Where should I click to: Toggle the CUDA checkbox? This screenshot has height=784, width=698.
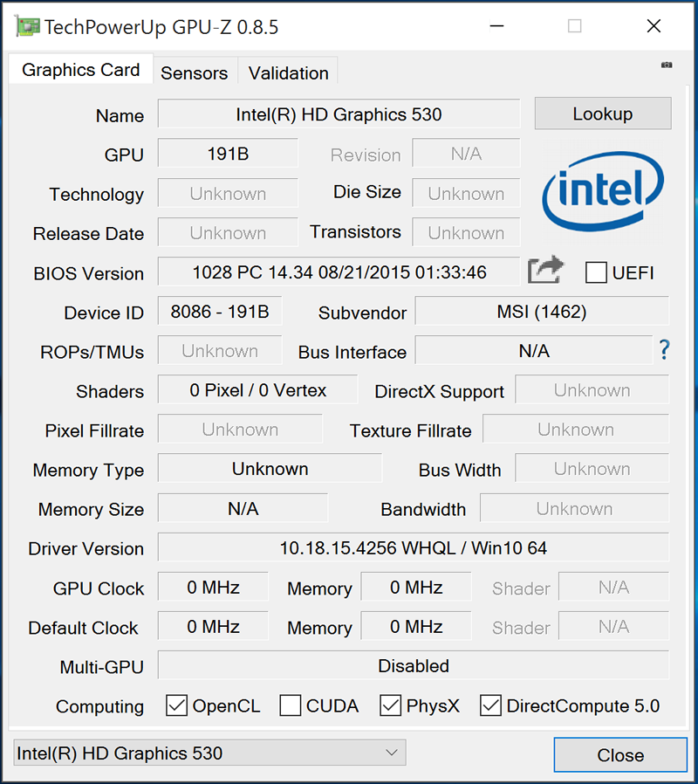291,705
